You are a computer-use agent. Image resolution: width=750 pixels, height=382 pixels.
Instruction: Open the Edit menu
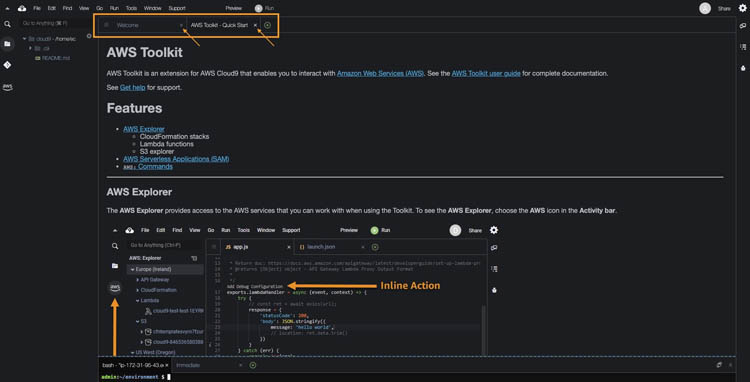coord(52,8)
